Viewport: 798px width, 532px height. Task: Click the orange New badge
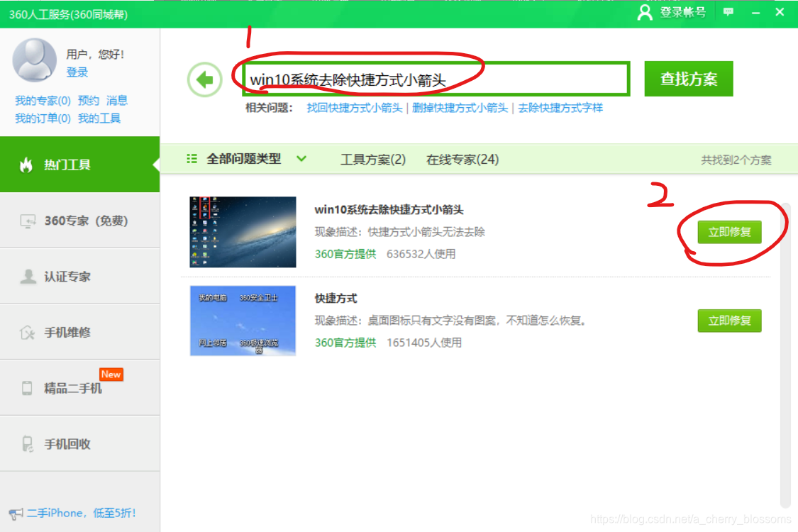click(x=111, y=375)
